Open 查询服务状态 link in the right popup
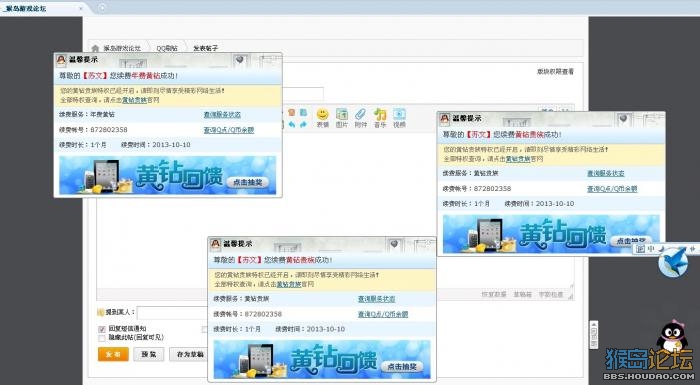700x385 pixels. point(605,173)
